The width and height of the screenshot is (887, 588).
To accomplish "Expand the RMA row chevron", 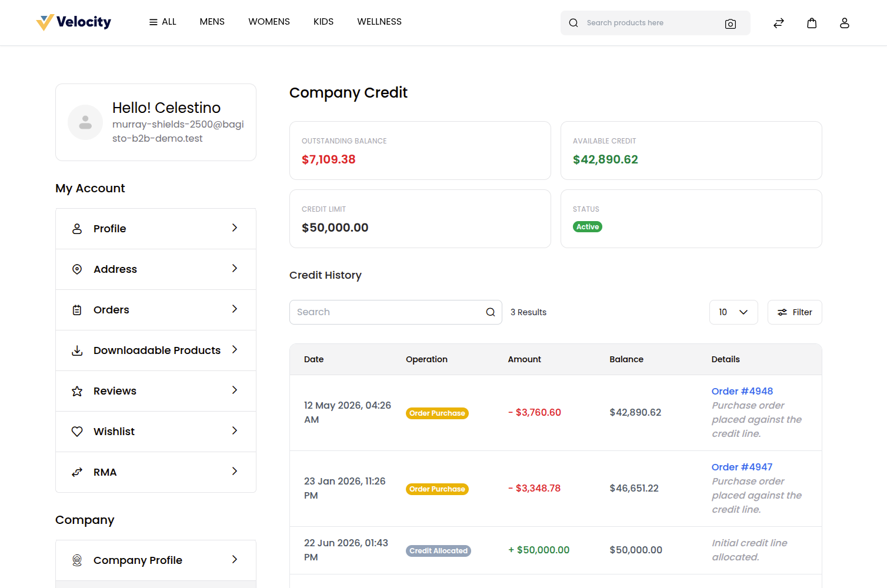I will (x=235, y=471).
